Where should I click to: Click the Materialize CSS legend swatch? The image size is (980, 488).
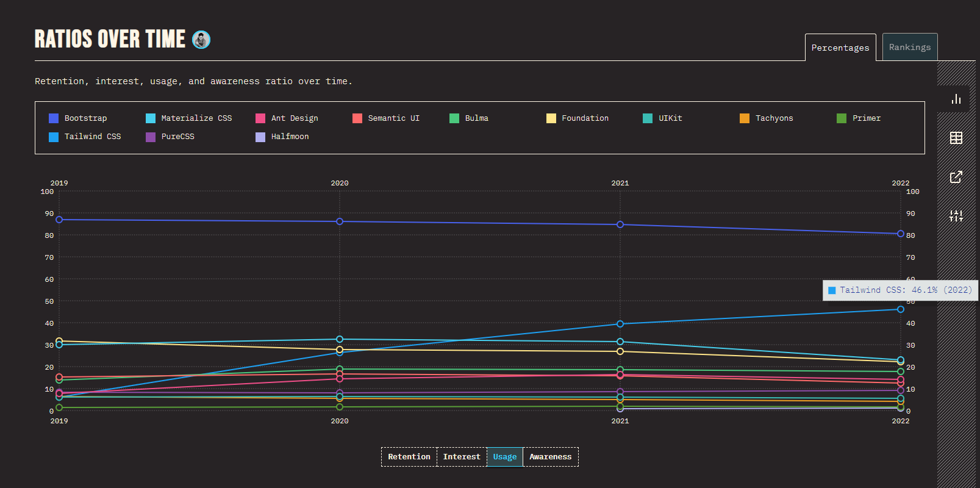pos(151,118)
